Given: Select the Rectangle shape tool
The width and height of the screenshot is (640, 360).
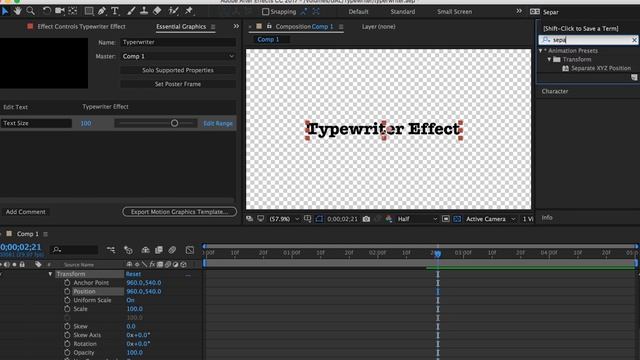Looking at the screenshot, I should (89, 11).
